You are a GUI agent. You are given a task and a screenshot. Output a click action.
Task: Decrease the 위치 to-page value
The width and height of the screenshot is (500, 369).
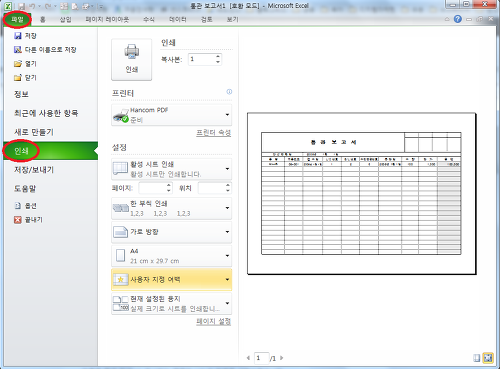tap(228, 191)
